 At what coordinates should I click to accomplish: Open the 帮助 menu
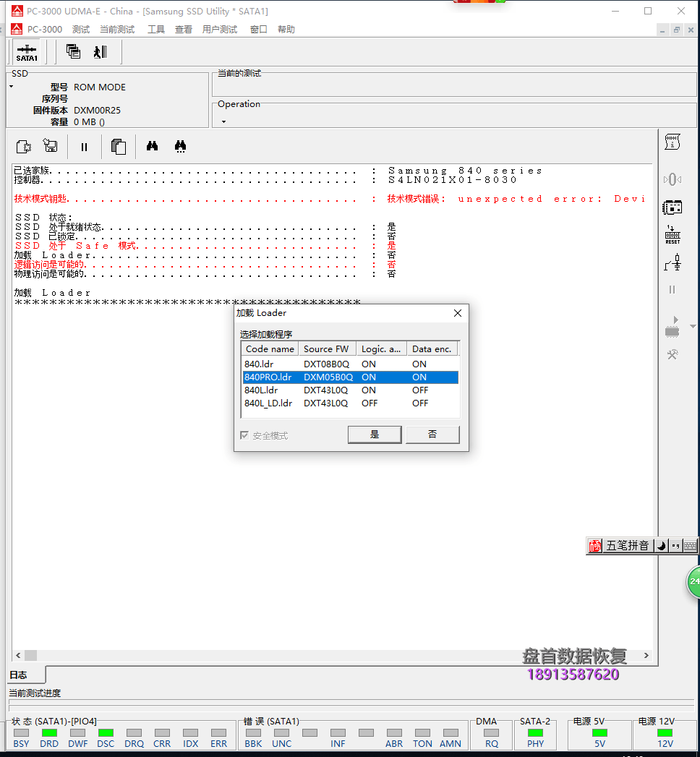286,30
